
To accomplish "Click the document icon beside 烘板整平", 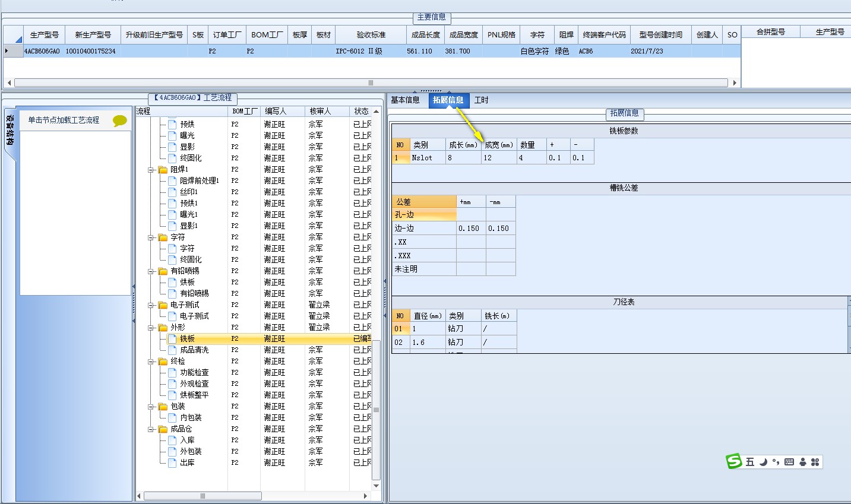I will pos(172,395).
